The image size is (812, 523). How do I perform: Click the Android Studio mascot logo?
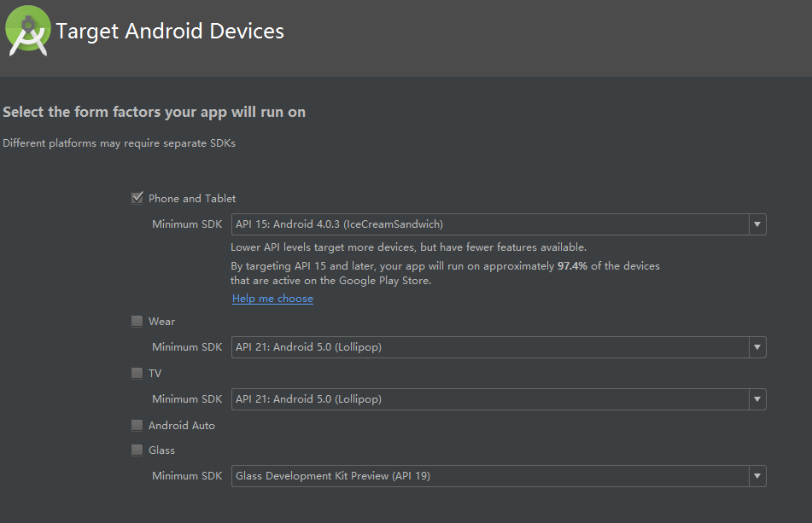27,30
